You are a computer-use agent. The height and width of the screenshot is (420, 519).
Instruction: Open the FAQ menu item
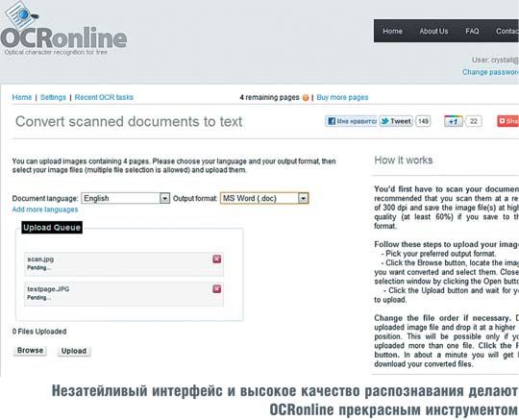[472, 31]
